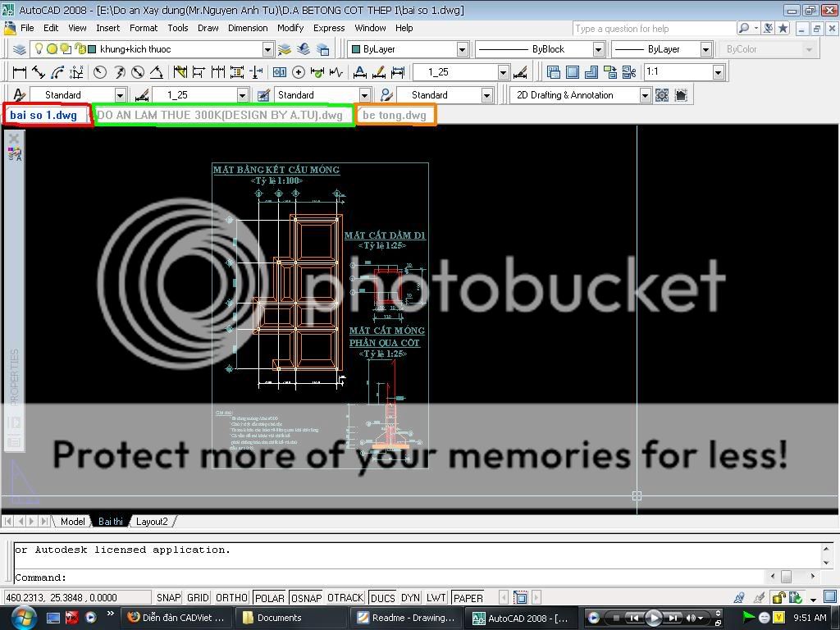
Task: Select the Baseline dimension tool
Action: [x=199, y=72]
